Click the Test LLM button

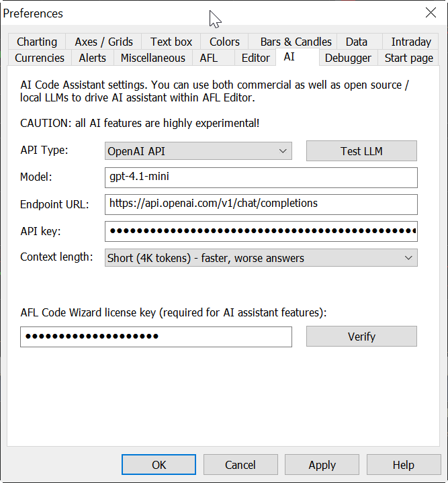pos(361,151)
